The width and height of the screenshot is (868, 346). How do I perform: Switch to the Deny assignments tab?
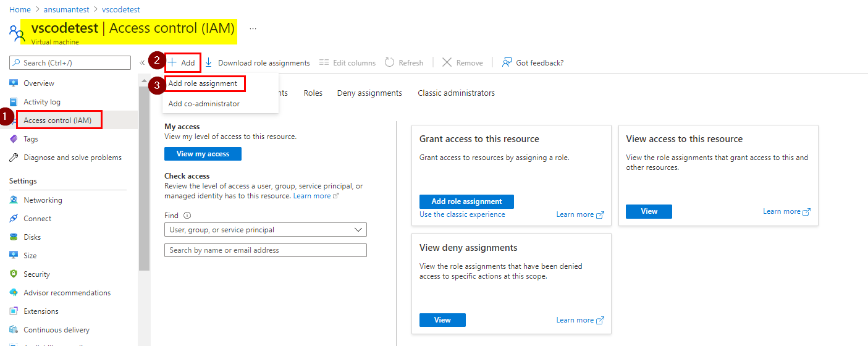369,93
